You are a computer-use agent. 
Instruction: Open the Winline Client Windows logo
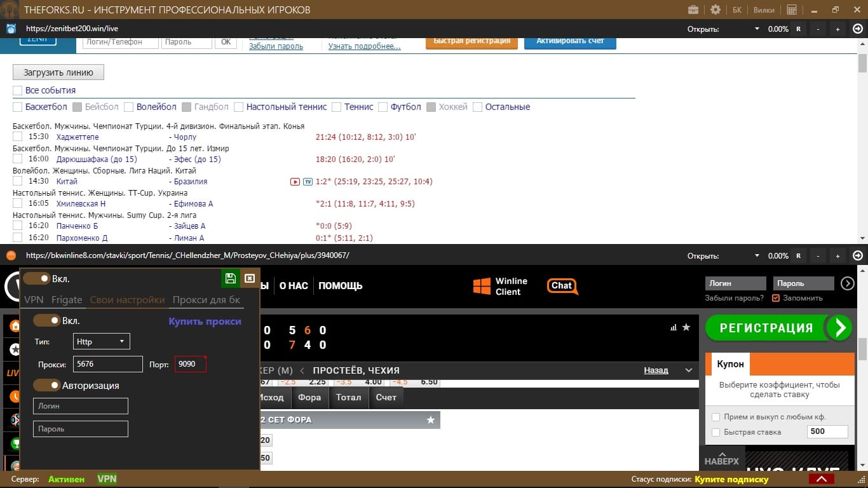point(482,286)
